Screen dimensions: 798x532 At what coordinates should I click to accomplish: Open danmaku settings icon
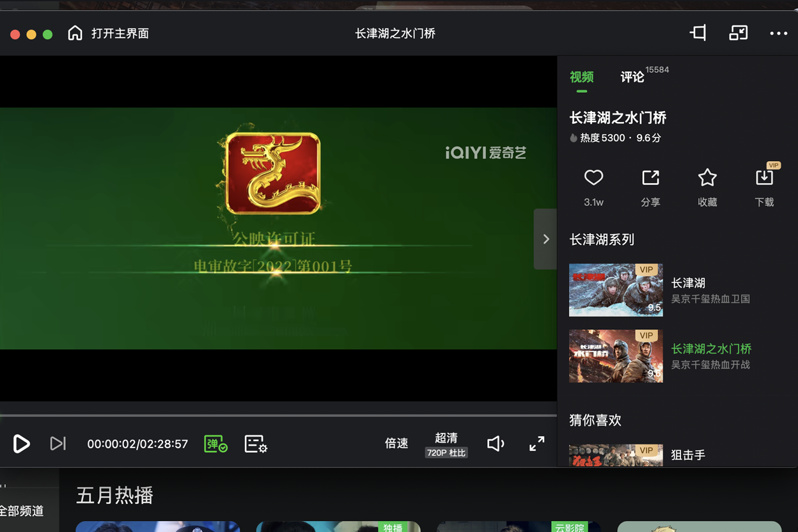coord(256,444)
